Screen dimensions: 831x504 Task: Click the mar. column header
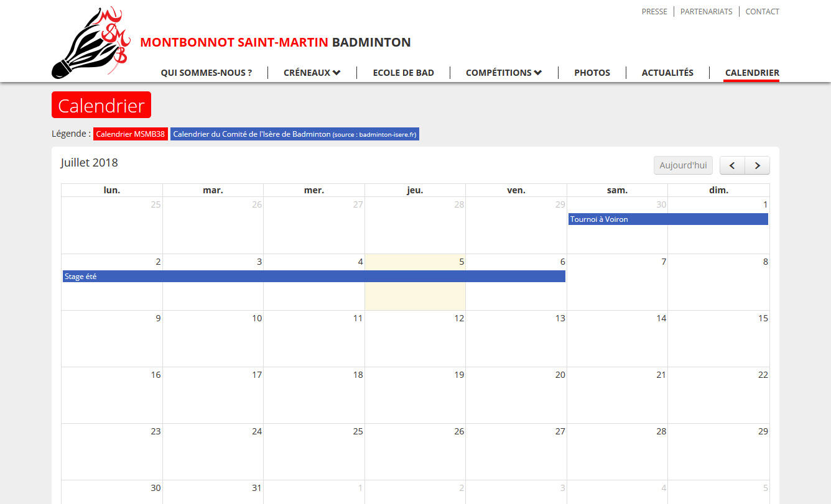pyautogui.click(x=213, y=190)
